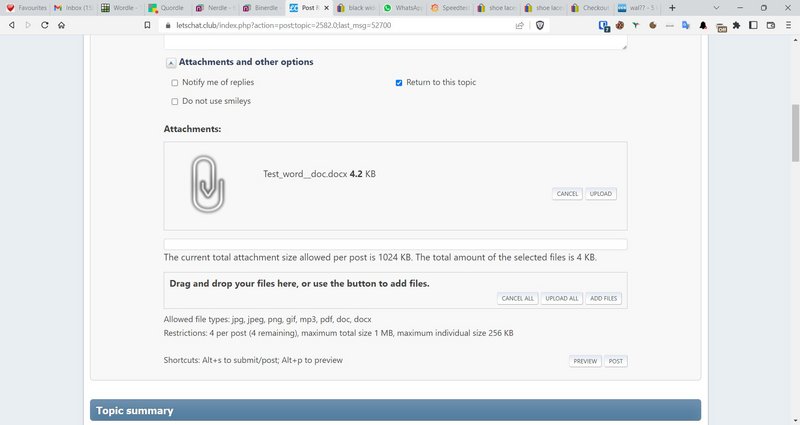
Task: Close the current Post tab
Action: click(x=327, y=8)
